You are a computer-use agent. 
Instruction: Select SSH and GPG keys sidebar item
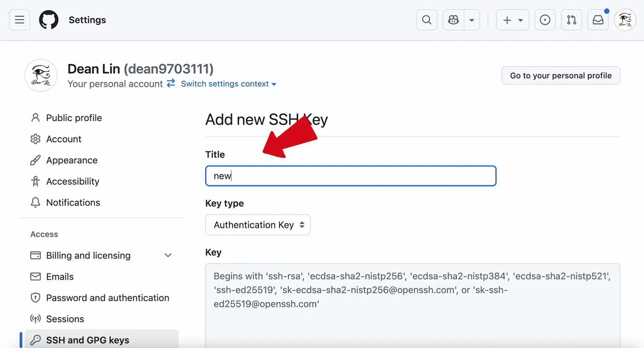point(87,340)
